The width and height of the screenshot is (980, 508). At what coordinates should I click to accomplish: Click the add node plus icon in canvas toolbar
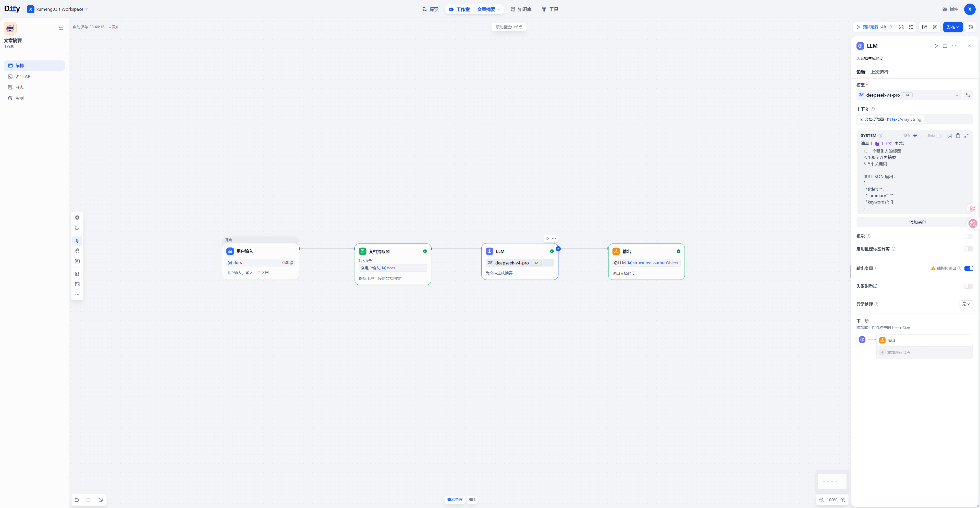[x=77, y=218]
